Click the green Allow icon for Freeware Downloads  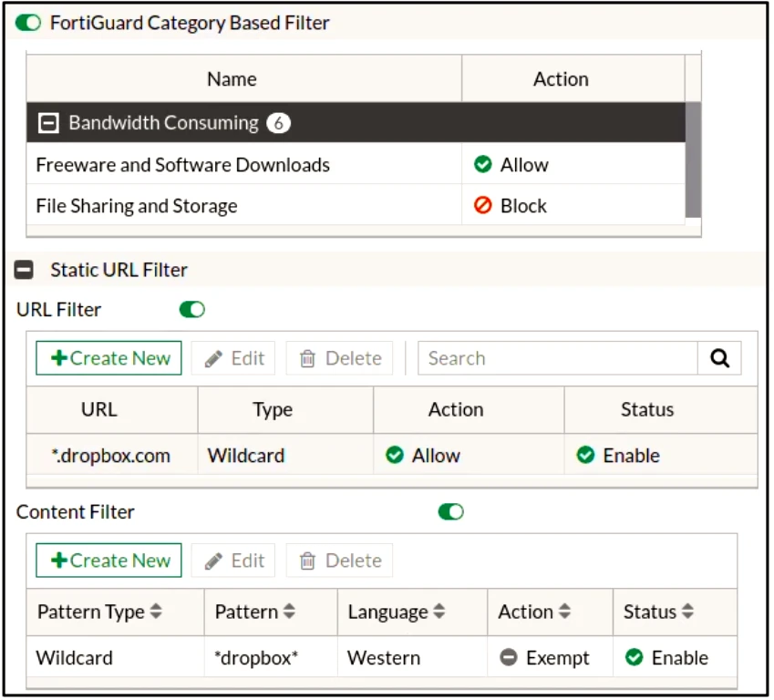[483, 165]
